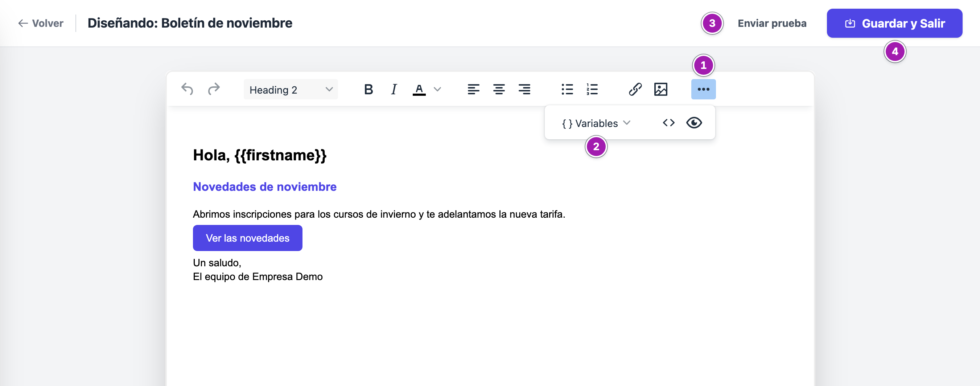Click 'Novedades de noviembre' subheading

(264, 187)
